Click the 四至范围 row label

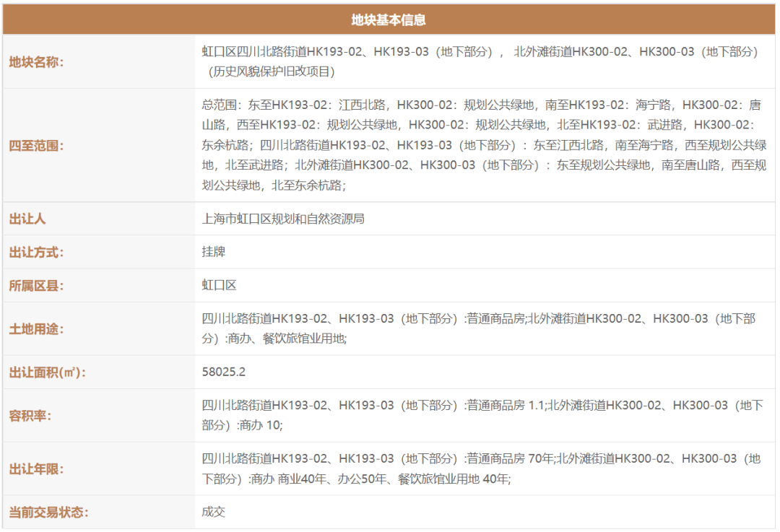pos(37,146)
